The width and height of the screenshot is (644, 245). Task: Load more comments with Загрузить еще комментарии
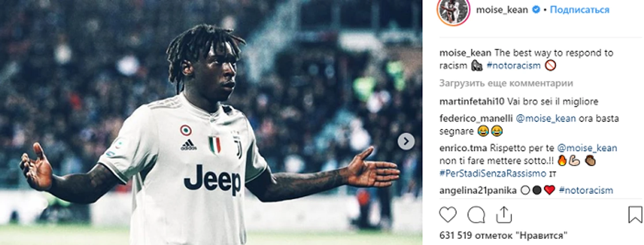click(506, 83)
